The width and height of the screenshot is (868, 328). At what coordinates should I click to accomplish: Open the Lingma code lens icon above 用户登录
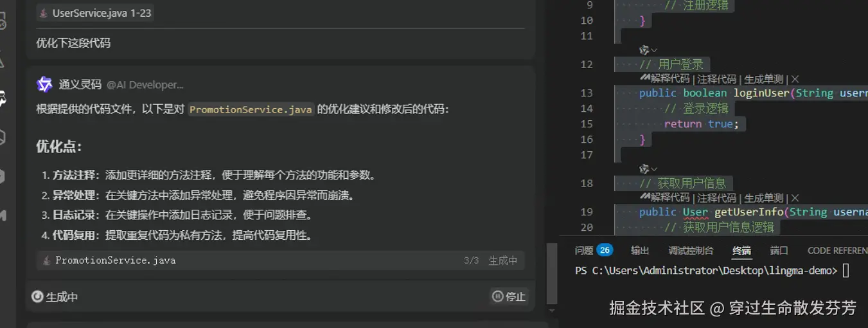tap(644, 50)
